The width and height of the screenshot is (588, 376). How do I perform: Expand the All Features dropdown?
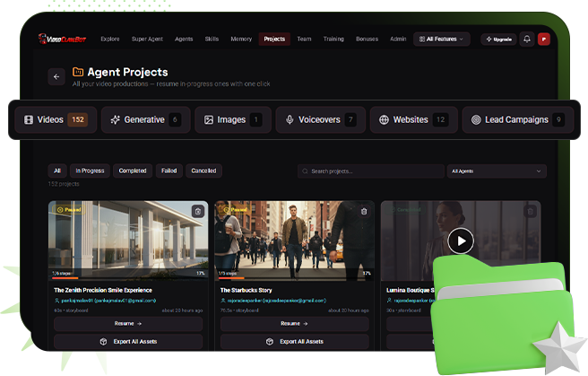click(441, 39)
